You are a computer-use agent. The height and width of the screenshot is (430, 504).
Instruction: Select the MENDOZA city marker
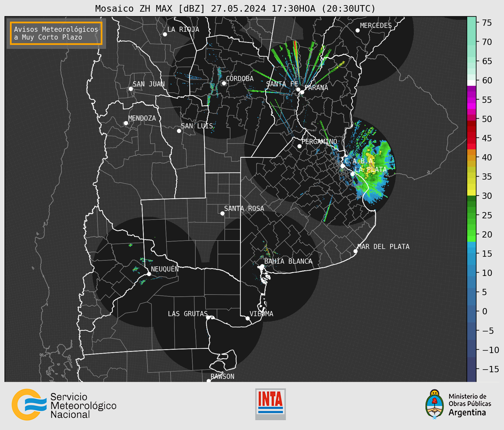pyautogui.click(x=126, y=123)
